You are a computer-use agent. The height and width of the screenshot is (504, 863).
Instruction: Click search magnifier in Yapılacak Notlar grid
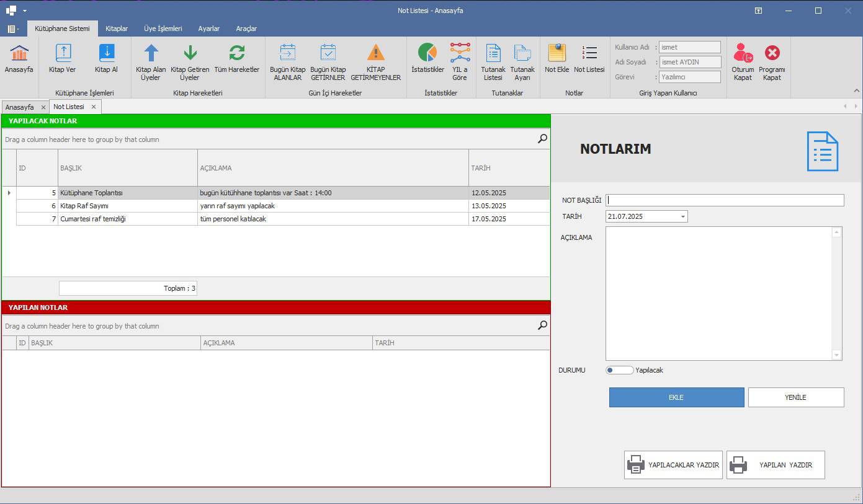542,139
